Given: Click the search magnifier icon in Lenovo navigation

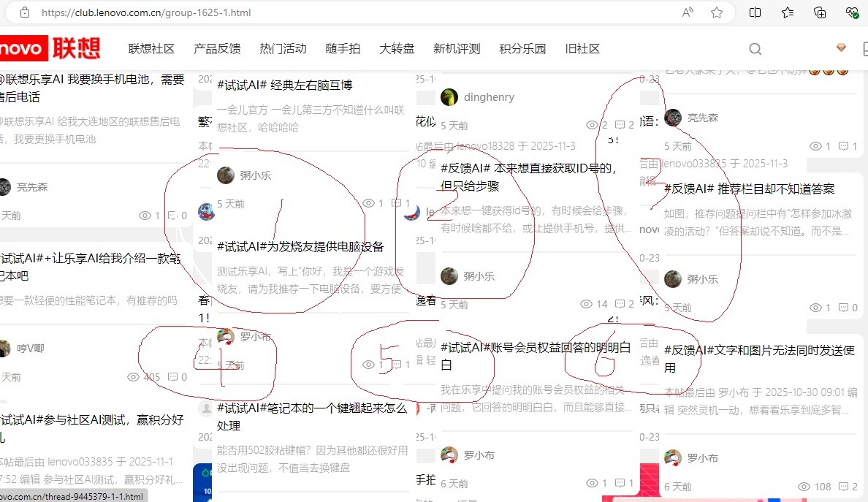Looking at the screenshot, I should click(755, 49).
